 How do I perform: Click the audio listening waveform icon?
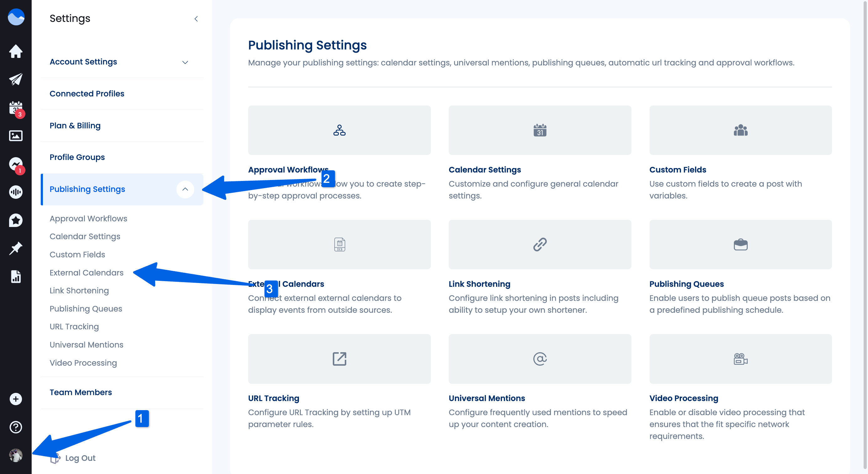point(15,192)
